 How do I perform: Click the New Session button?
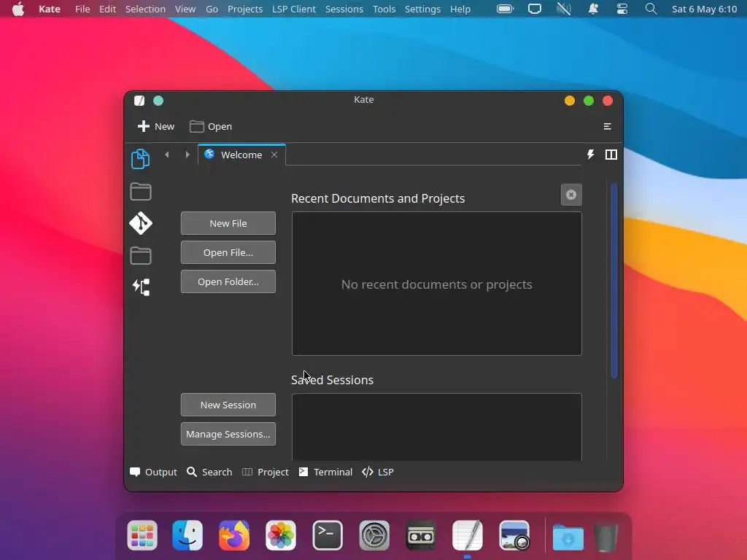pyautogui.click(x=228, y=405)
